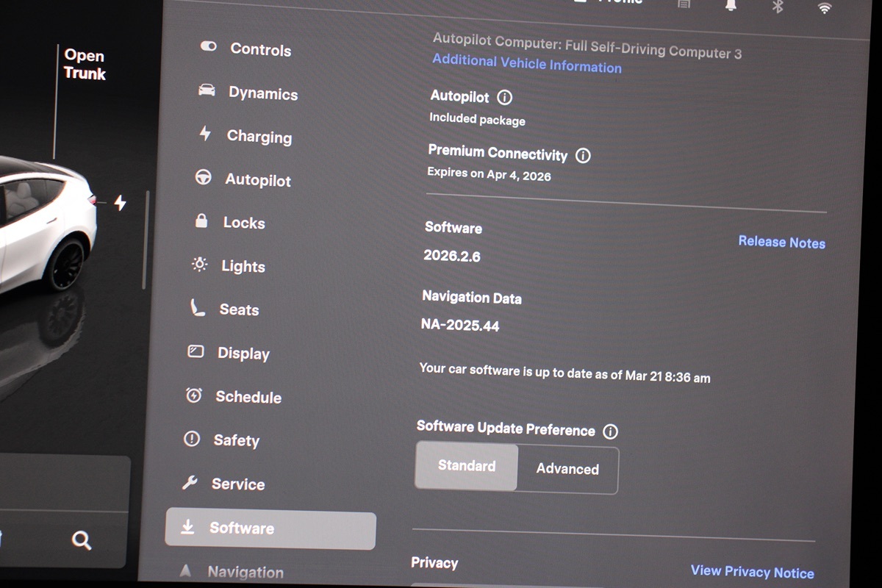
Task: Show info for Premium Connectivity
Action: [x=583, y=156]
